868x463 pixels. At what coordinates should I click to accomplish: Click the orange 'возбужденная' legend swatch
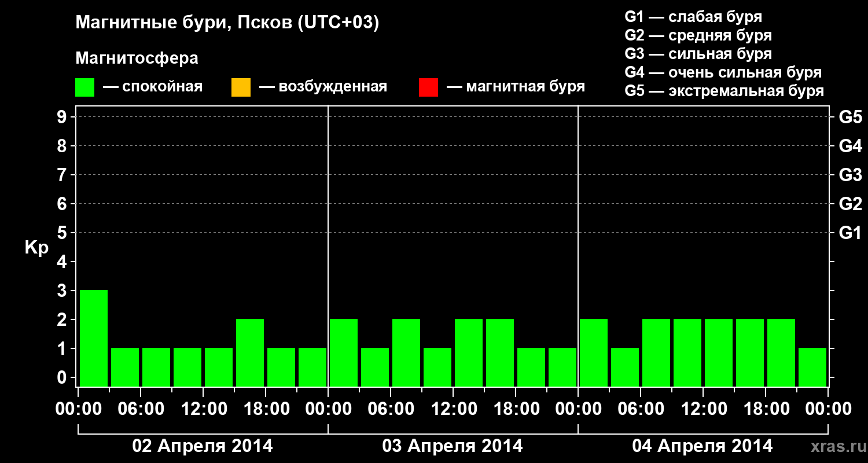241,87
